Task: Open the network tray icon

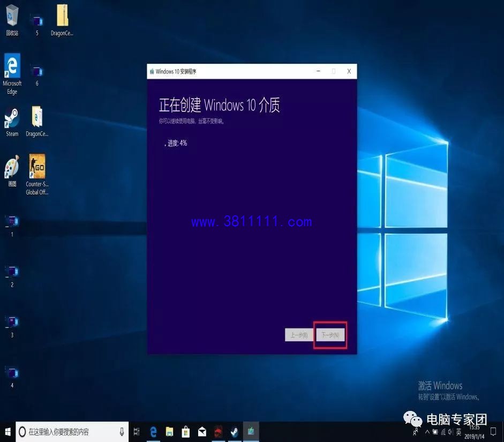Action: click(443, 432)
